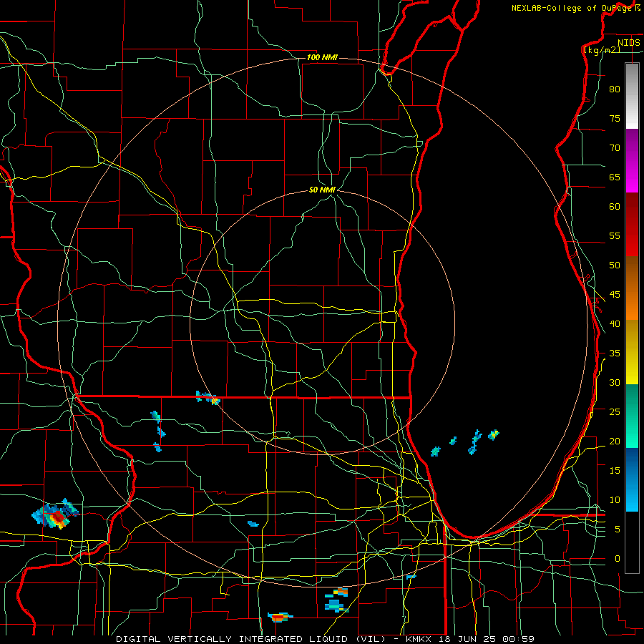Pick the orange segment of the VIL scale
The height and width of the screenshot is (644, 644).
click(632, 304)
